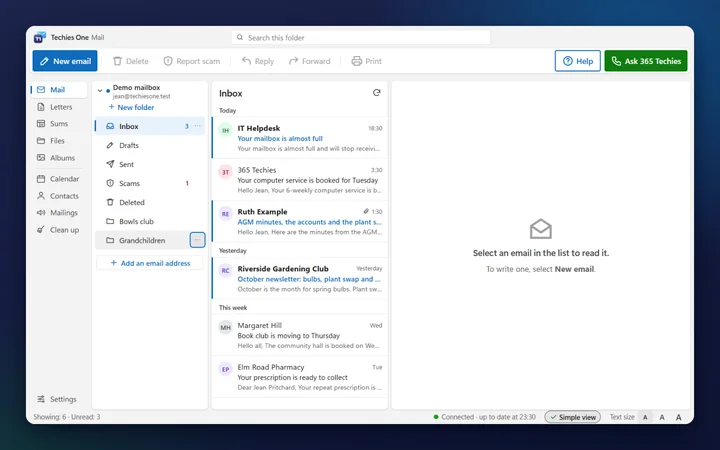Open Calendar in the left sidebar
This screenshot has height=450, width=720.
coord(59,179)
